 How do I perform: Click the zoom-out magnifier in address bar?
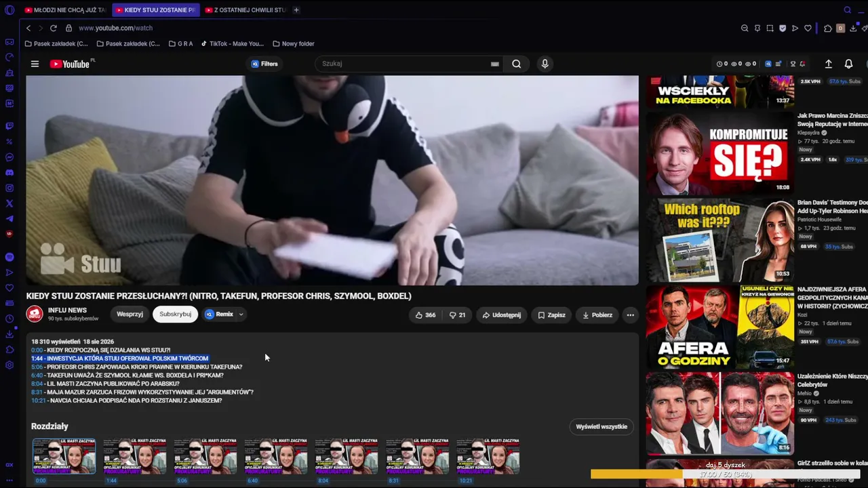745,28
